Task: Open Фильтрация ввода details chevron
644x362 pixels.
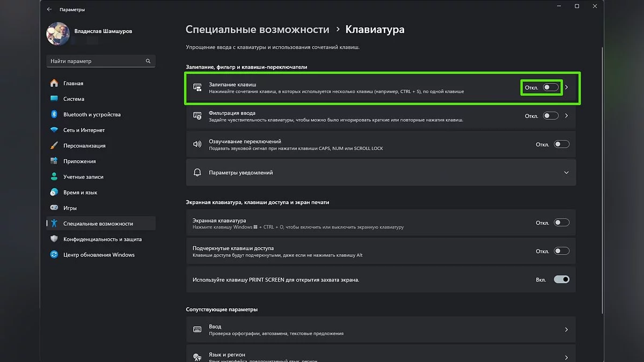Action: pyautogui.click(x=567, y=116)
